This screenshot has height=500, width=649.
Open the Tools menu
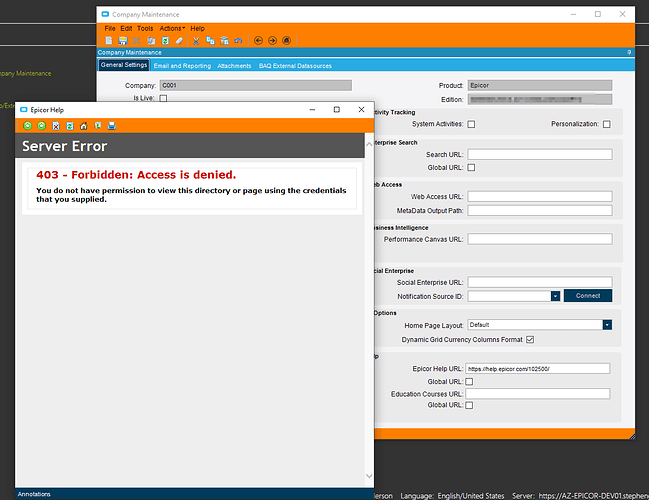click(145, 29)
